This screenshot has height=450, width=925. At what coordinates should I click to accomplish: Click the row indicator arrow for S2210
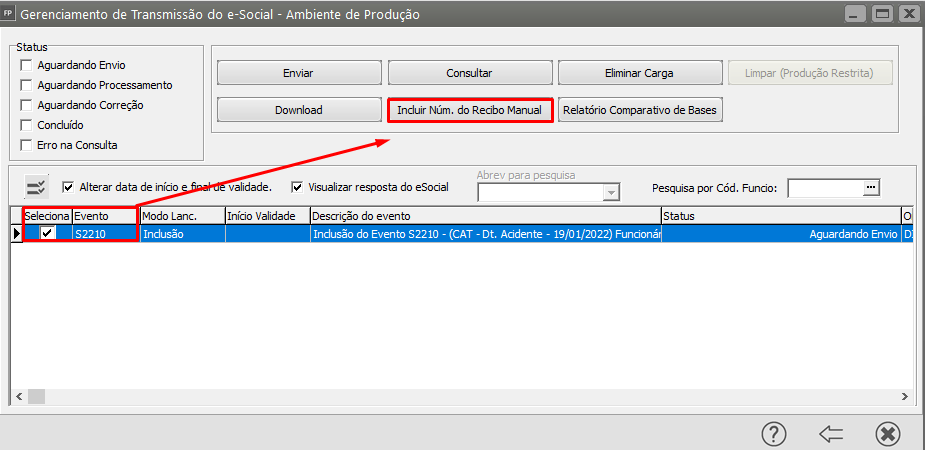pos(17,234)
